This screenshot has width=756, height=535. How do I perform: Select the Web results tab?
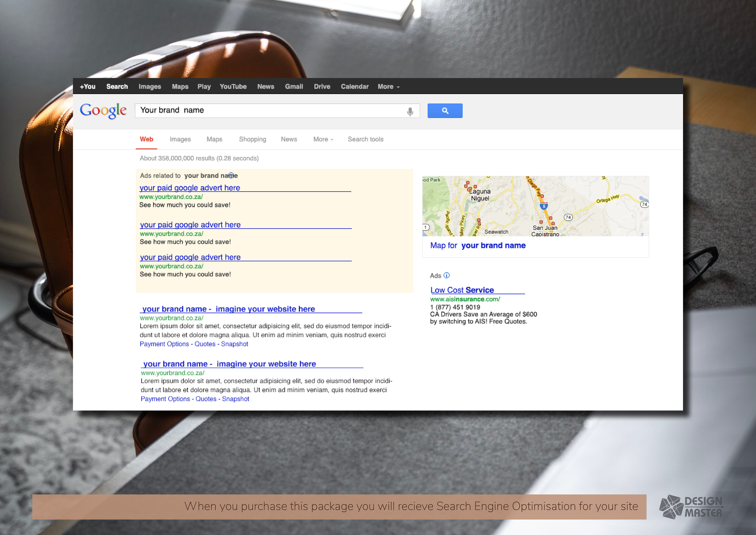click(x=146, y=139)
